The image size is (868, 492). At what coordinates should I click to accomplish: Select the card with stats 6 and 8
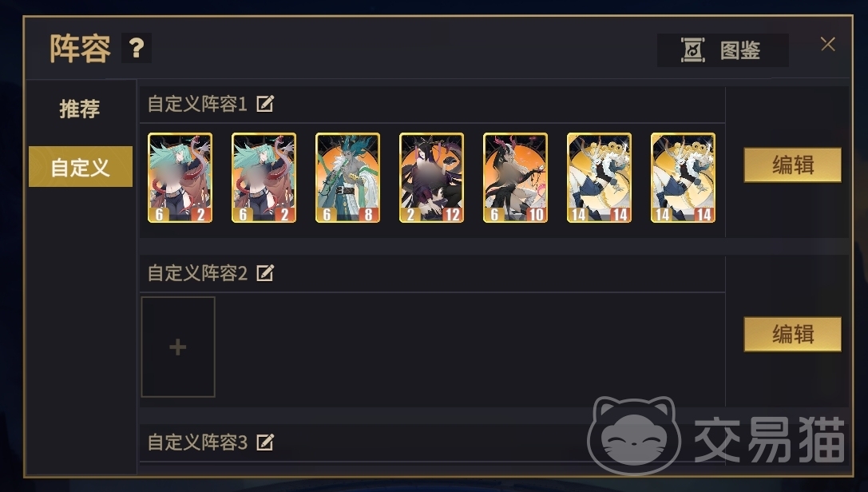pos(347,177)
